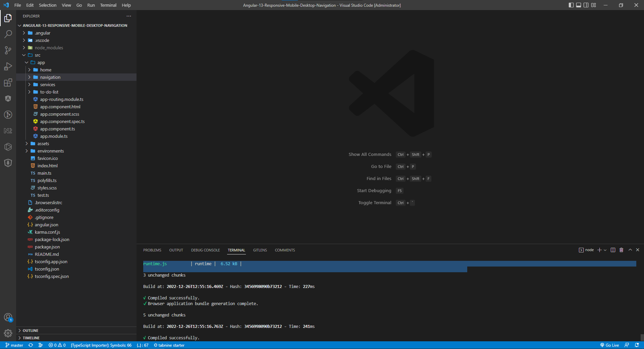Select the app.module.ts file
Screen dimensions: 644x349
point(54,136)
